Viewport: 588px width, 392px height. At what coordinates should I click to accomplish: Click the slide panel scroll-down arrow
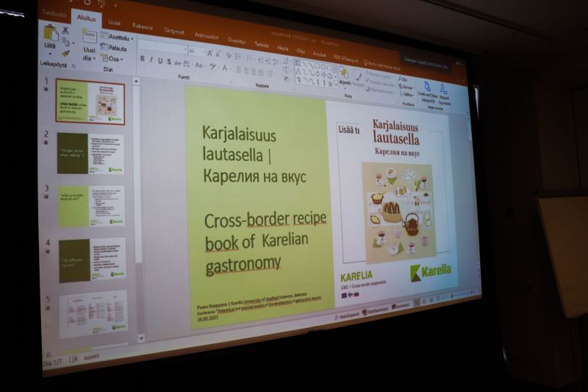coord(140,338)
